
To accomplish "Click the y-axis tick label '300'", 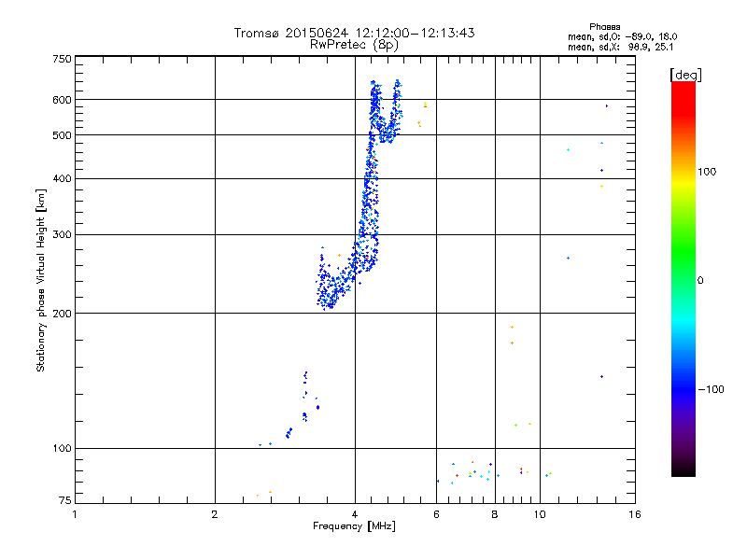I will pos(62,235).
